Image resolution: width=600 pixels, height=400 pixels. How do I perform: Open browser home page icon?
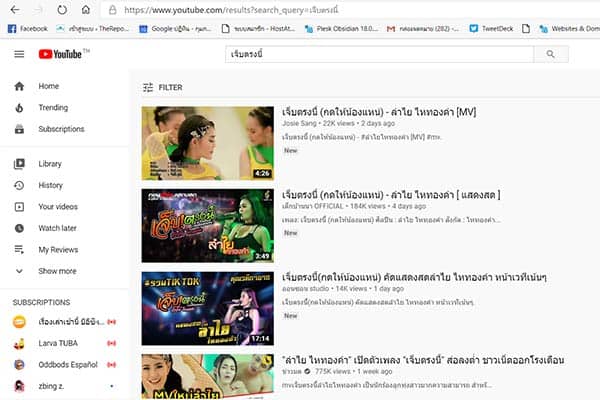pyautogui.click(x=86, y=10)
